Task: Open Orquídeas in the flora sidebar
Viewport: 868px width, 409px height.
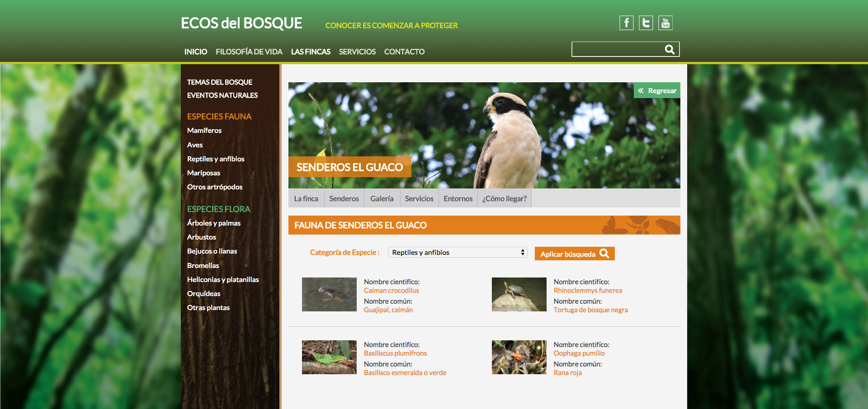Action: pyautogui.click(x=203, y=294)
